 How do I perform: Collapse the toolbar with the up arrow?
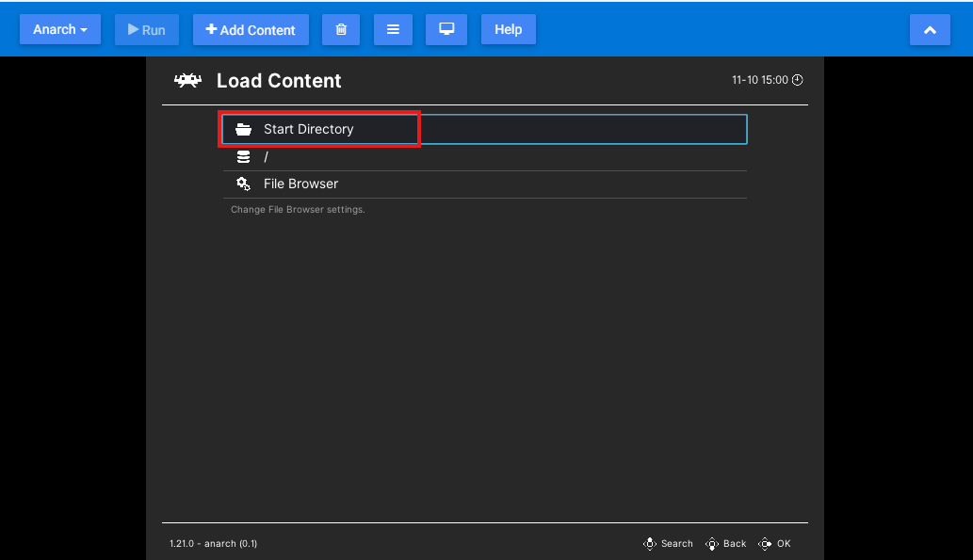tap(930, 29)
